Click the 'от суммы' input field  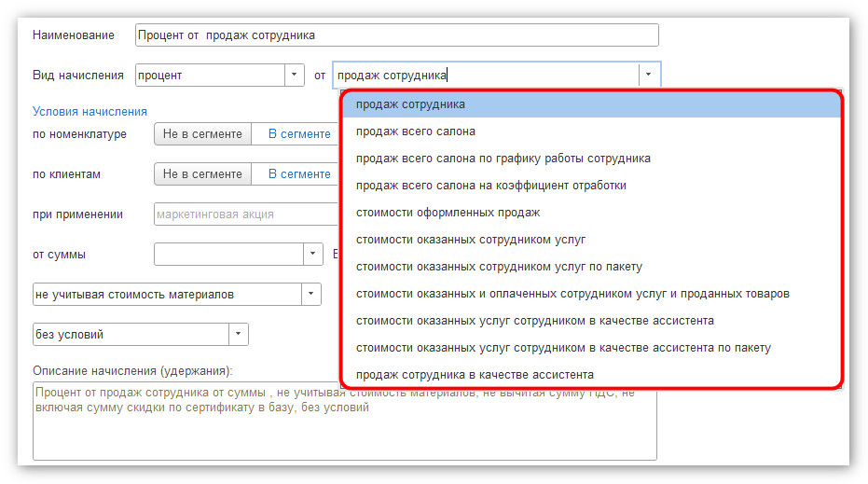[228, 255]
